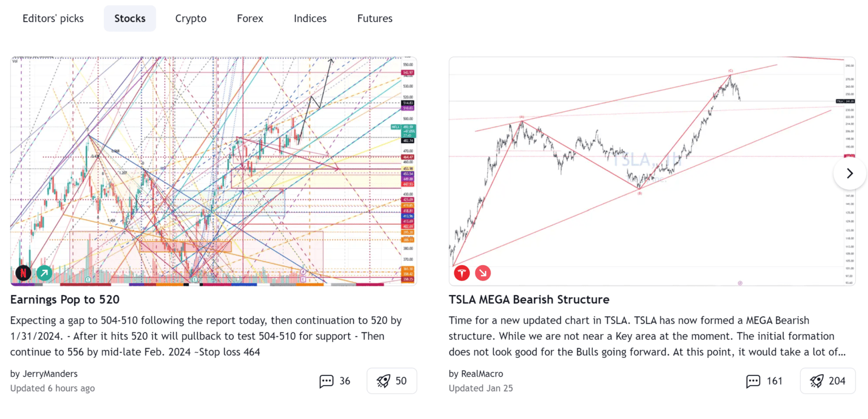The height and width of the screenshot is (419, 868).
Task: Open the Editors' picks tab
Action: click(53, 18)
